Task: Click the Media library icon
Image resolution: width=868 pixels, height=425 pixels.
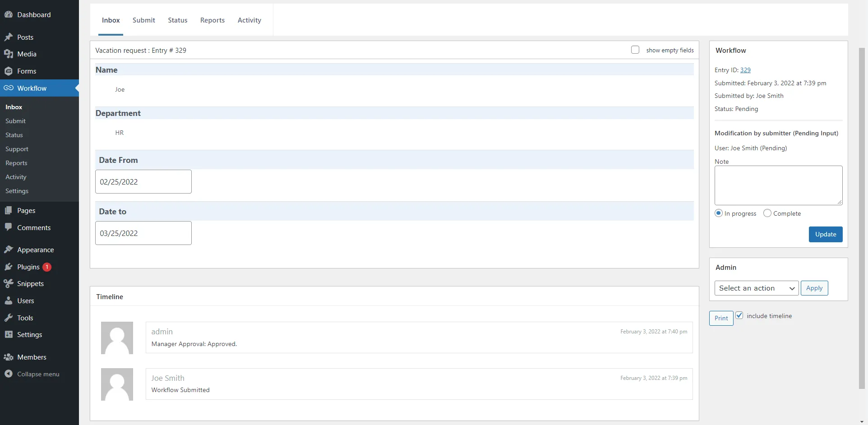Action: [x=8, y=54]
